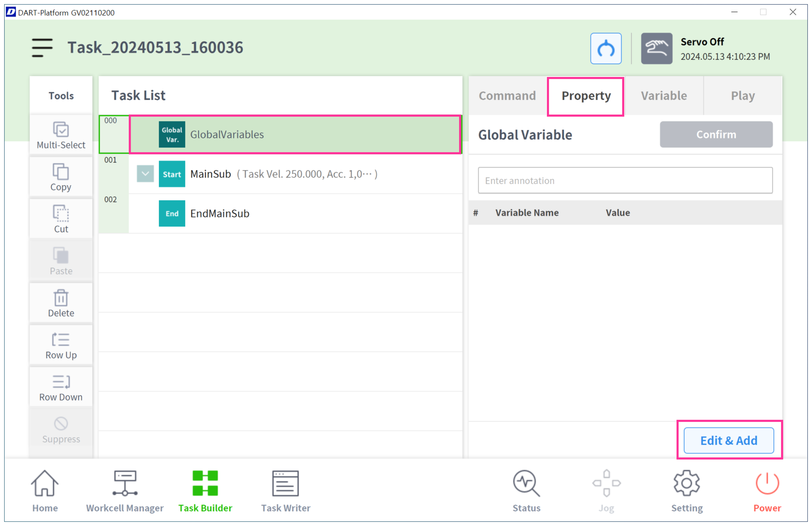
Task: Collapse the MainSub chevron expander
Action: (145, 174)
